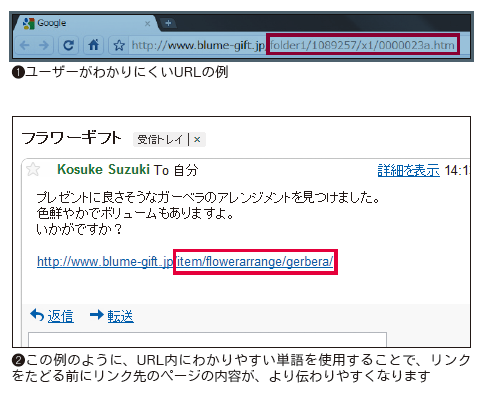
Task: Click the sender name Kosuke Suzuki
Action: (103, 170)
